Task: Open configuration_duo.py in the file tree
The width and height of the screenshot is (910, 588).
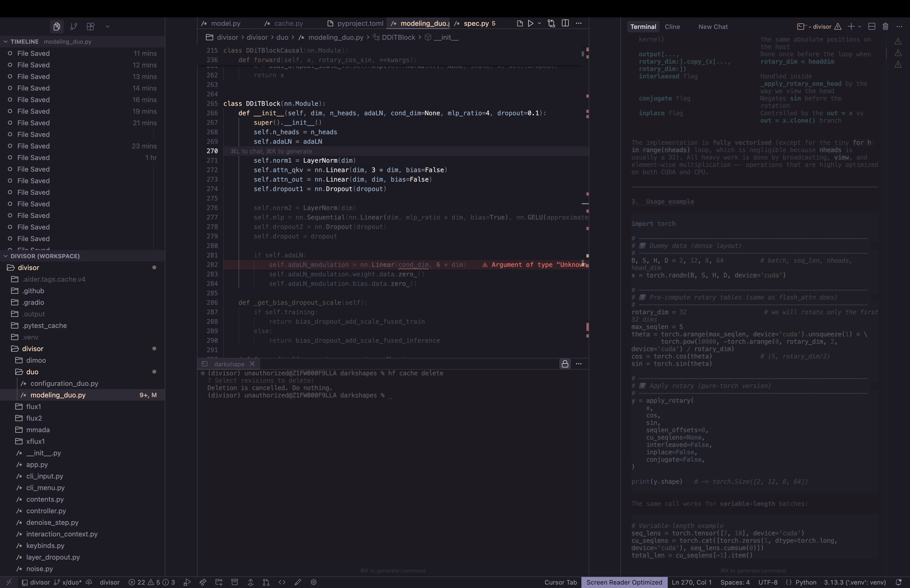Action: tap(64, 383)
